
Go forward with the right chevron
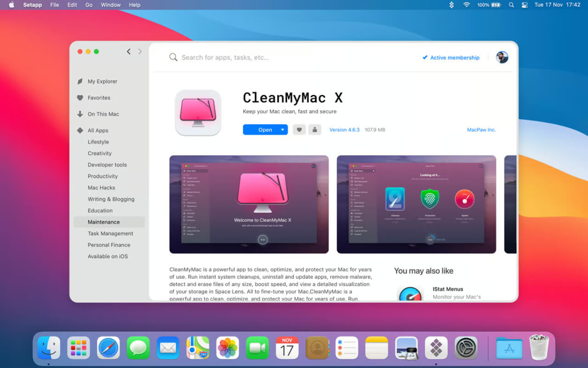[x=140, y=52]
